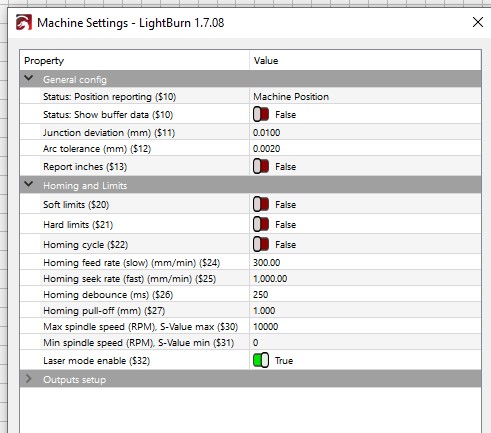
Task: Switch on Homing cycle ($22)
Action: click(x=261, y=245)
